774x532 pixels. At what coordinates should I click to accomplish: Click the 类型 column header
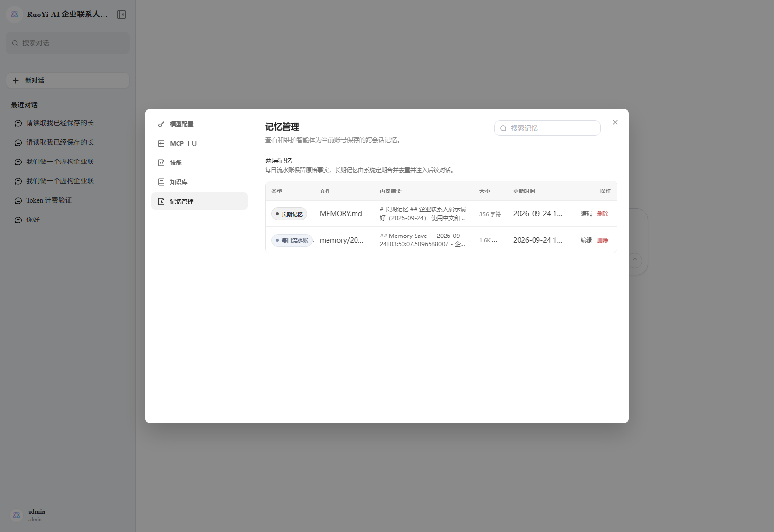(x=277, y=191)
